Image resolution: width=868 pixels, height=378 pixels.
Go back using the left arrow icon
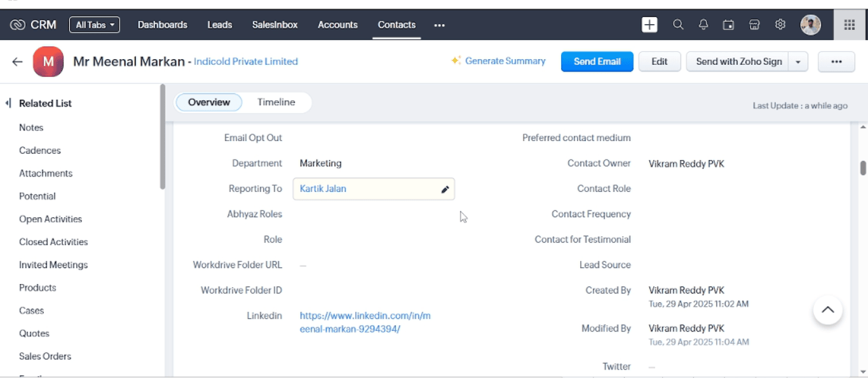[17, 62]
